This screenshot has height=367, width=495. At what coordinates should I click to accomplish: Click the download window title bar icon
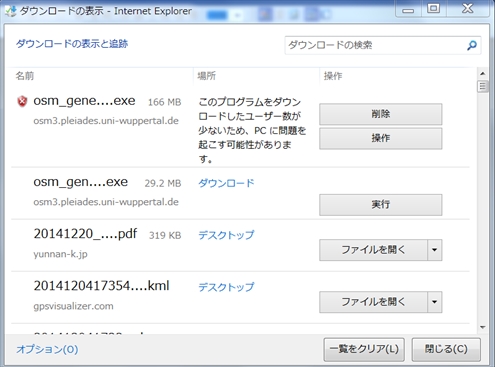[x=10, y=11]
